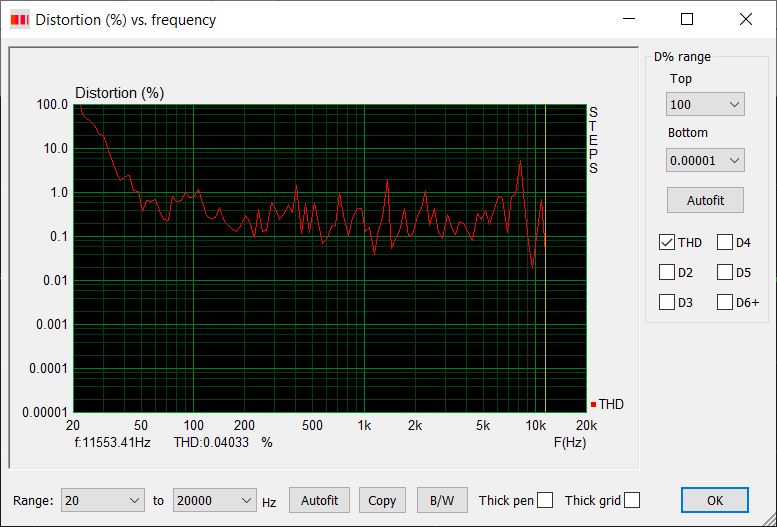Enable the D3 harmonic checkbox

pyautogui.click(x=667, y=302)
